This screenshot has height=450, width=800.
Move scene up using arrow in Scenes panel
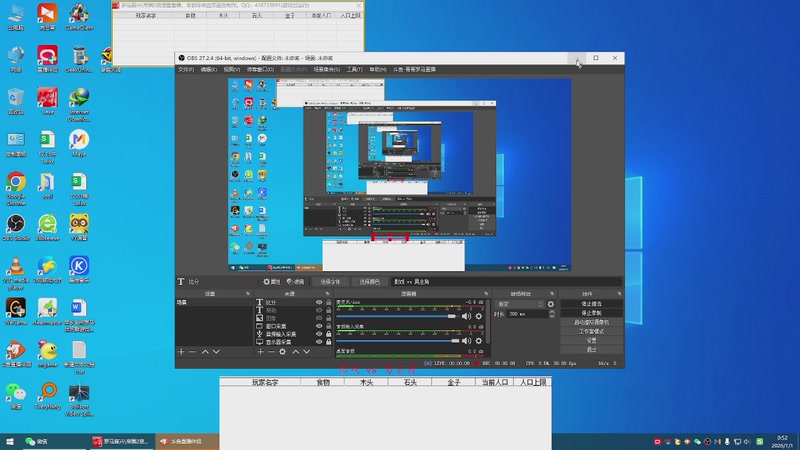pyautogui.click(x=205, y=352)
